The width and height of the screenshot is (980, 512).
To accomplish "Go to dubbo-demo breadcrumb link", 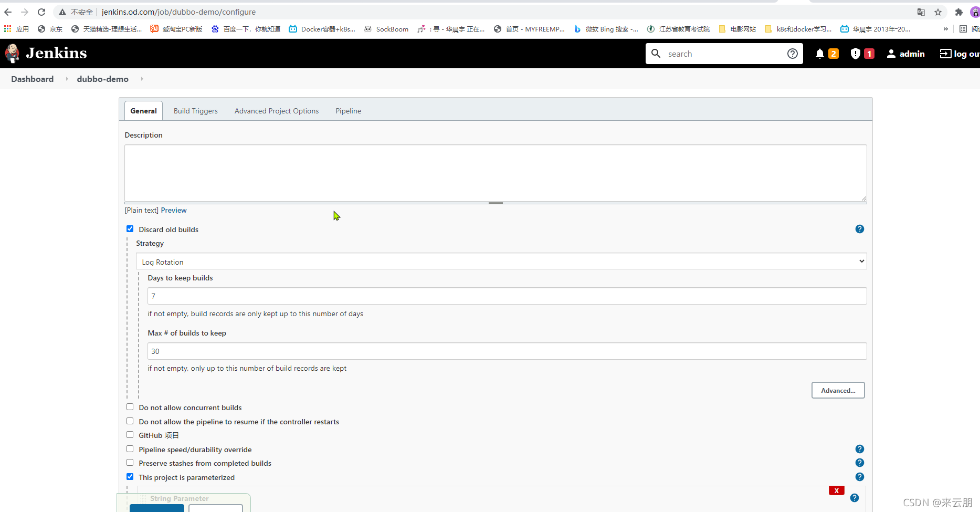I will tap(103, 79).
